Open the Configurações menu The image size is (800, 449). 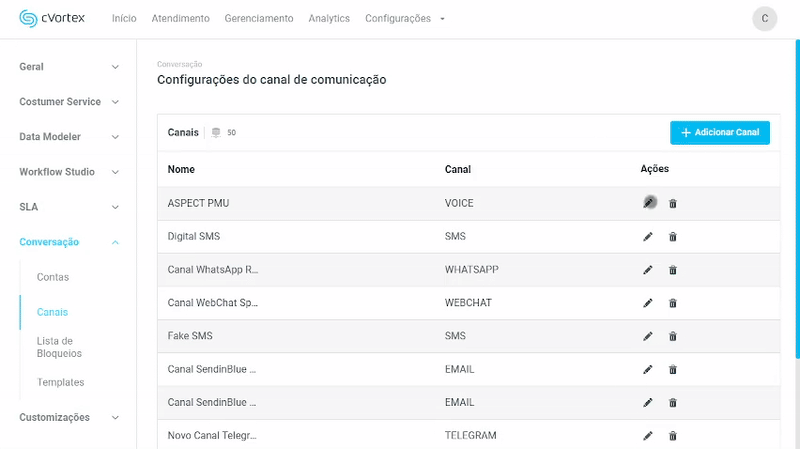coord(397,18)
